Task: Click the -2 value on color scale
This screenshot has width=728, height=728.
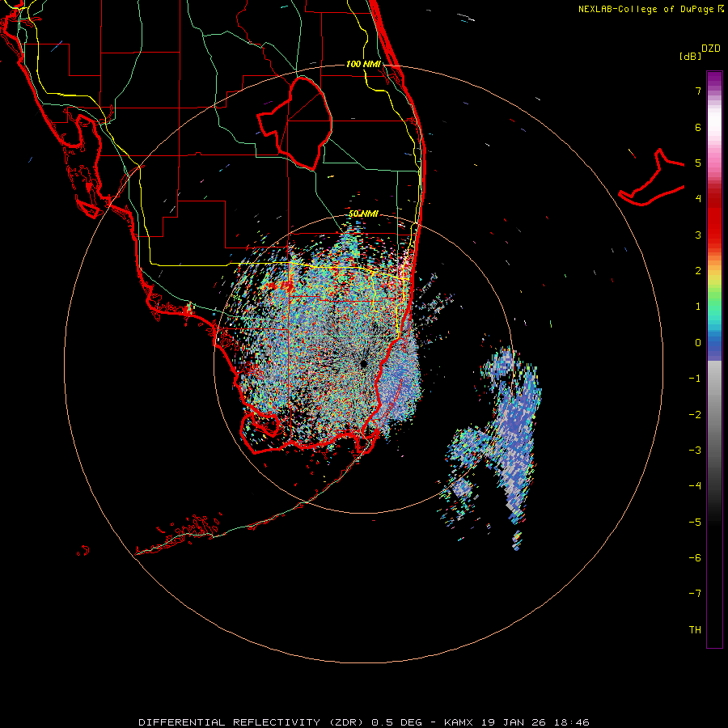Action: point(695,415)
